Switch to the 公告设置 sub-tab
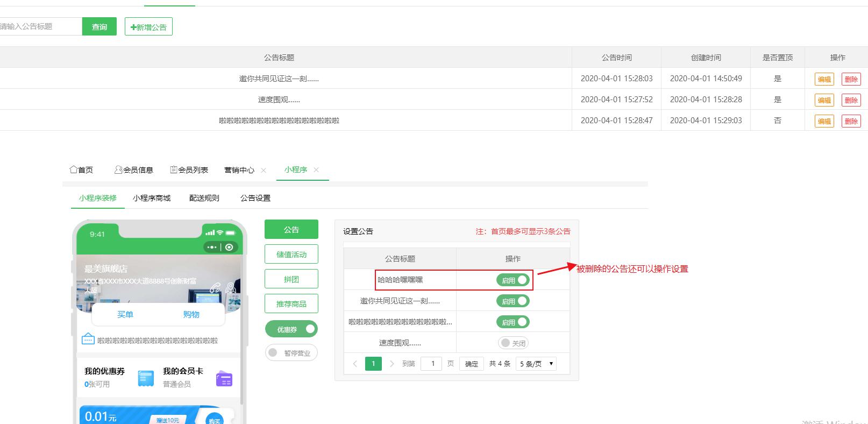 coord(255,198)
